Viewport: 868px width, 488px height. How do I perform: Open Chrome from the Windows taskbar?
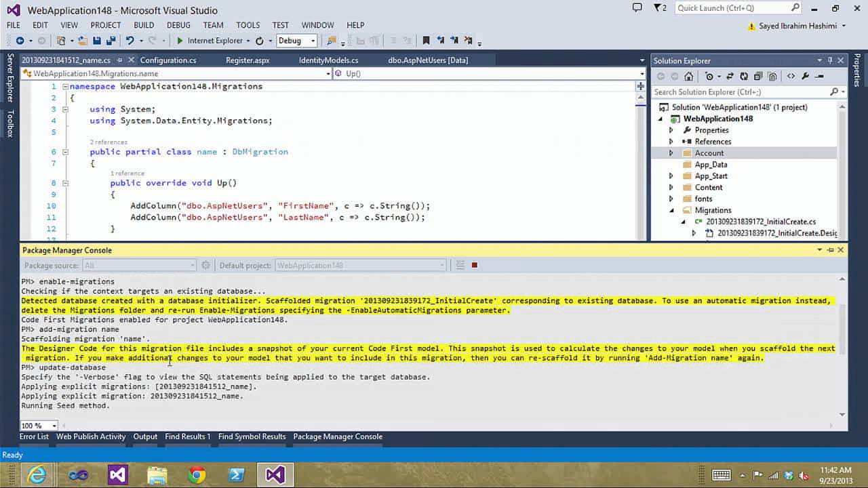[x=197, y=474]
